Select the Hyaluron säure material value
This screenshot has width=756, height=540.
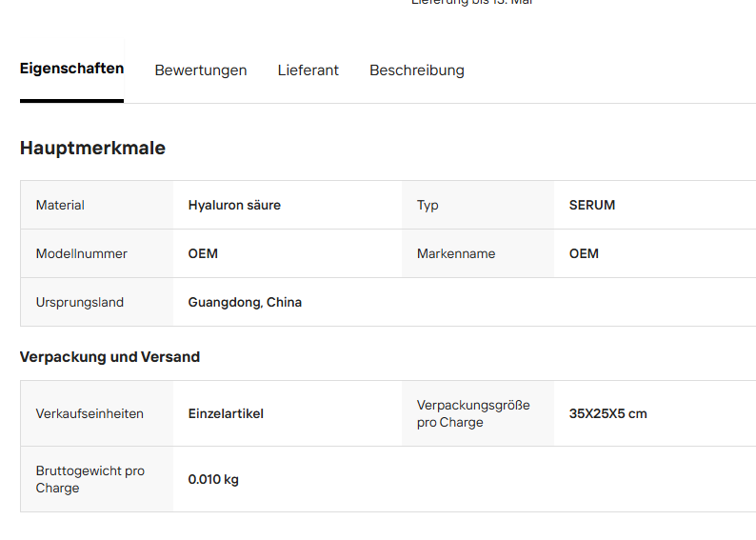click(234, 206)
